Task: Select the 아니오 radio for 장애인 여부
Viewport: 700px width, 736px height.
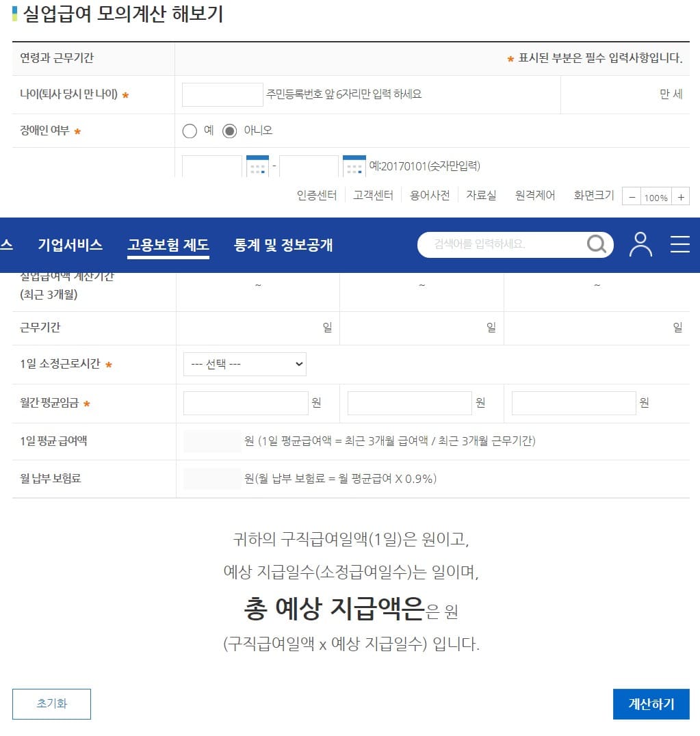Action: coord(228,131)
